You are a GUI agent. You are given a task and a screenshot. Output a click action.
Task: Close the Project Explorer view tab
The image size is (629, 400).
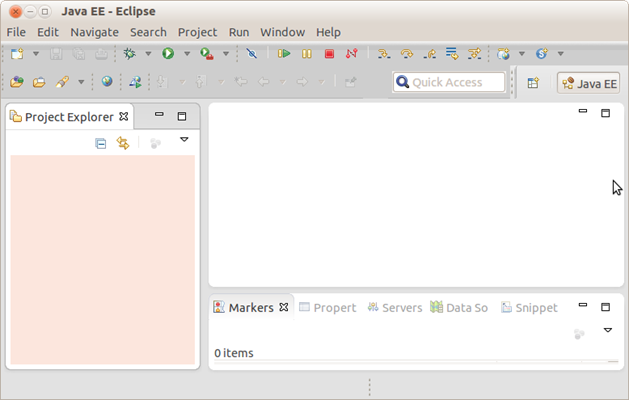click(x=124, y=116)
